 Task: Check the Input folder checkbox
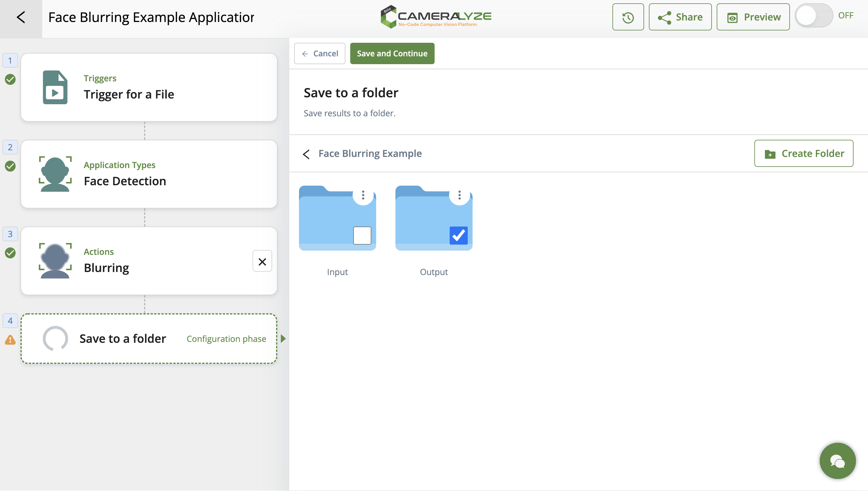point(362,235)
